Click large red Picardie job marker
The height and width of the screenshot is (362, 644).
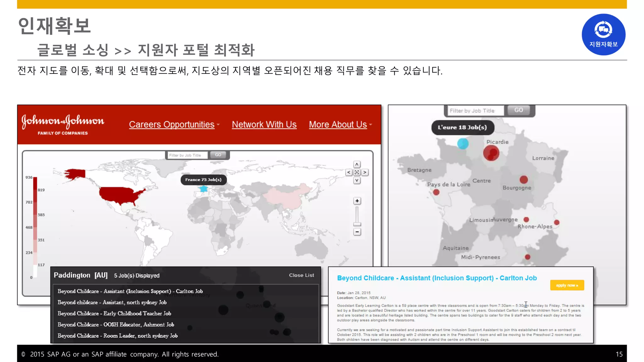click(x=491, y=153)
